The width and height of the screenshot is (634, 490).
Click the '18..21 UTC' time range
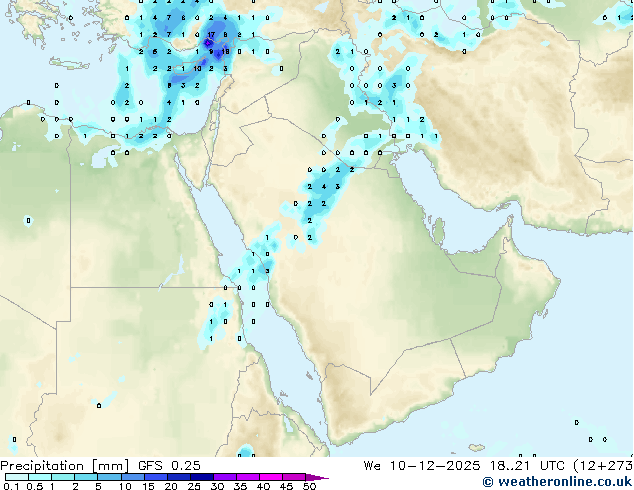[530, 466]
